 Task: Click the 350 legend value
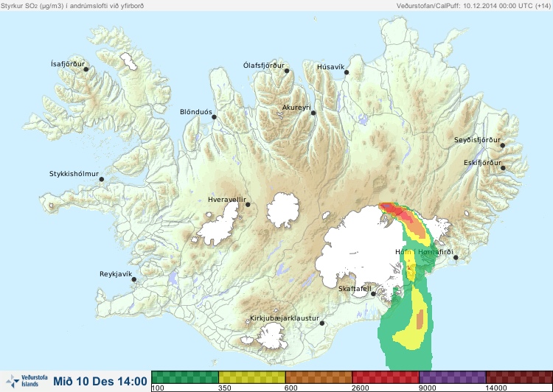click(225, 388)
